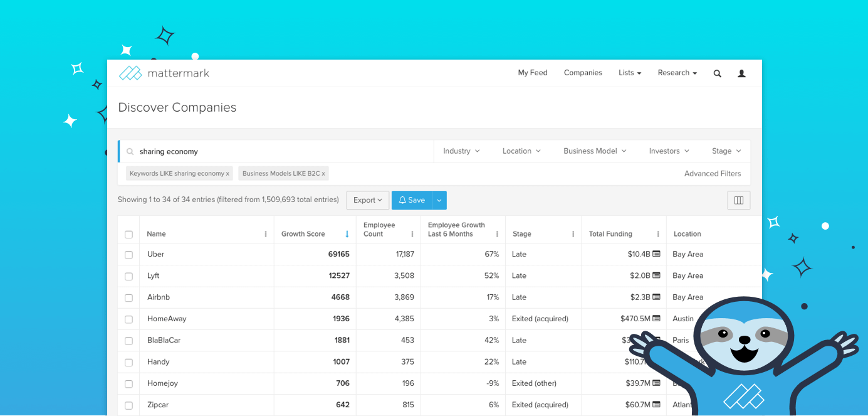Open Advanced Filters
Screen dimensions: 868x416
coord(713,174)
